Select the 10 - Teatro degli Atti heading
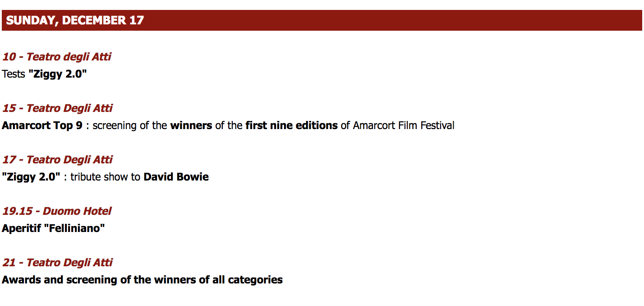 click(57, 57)
